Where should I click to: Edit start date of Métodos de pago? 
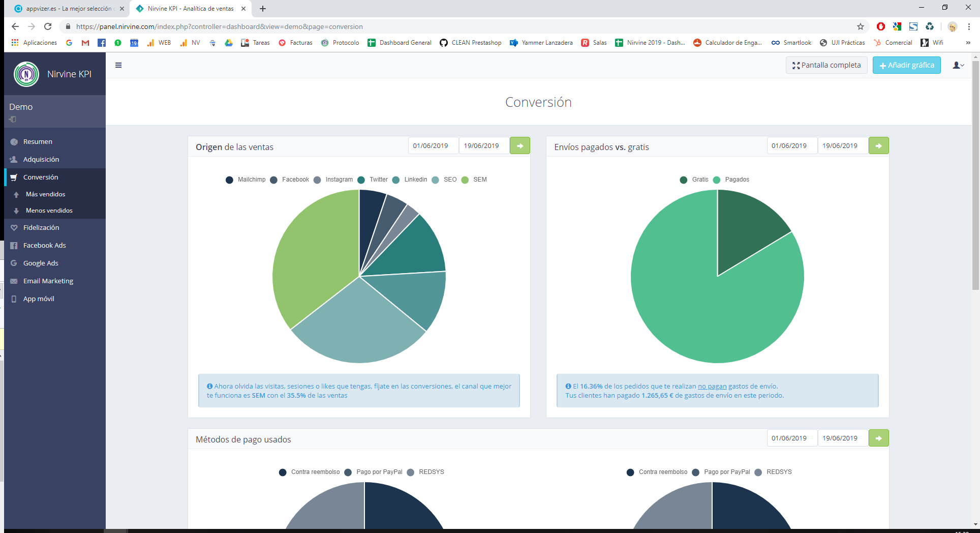[792, 438]
